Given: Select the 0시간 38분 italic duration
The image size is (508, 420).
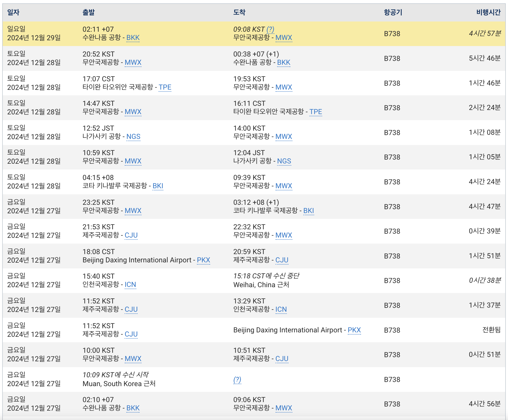Looking at the screenshot, I should tap(485, 281).
